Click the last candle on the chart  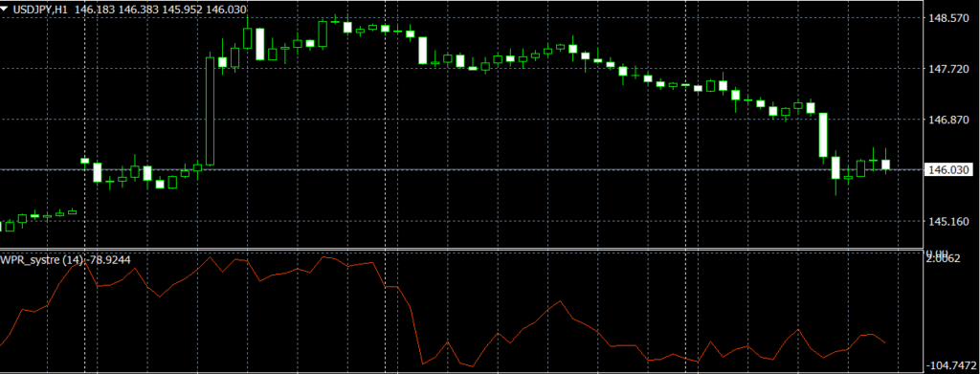coord(885,165)
